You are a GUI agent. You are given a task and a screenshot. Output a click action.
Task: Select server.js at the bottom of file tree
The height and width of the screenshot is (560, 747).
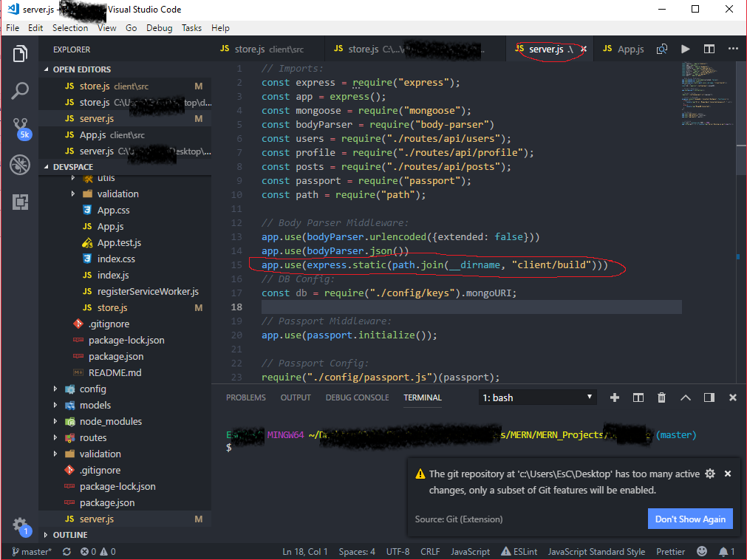(x=125, y=519)
